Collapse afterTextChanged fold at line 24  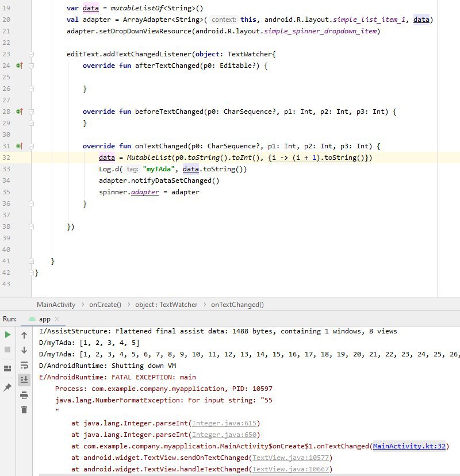31,66
